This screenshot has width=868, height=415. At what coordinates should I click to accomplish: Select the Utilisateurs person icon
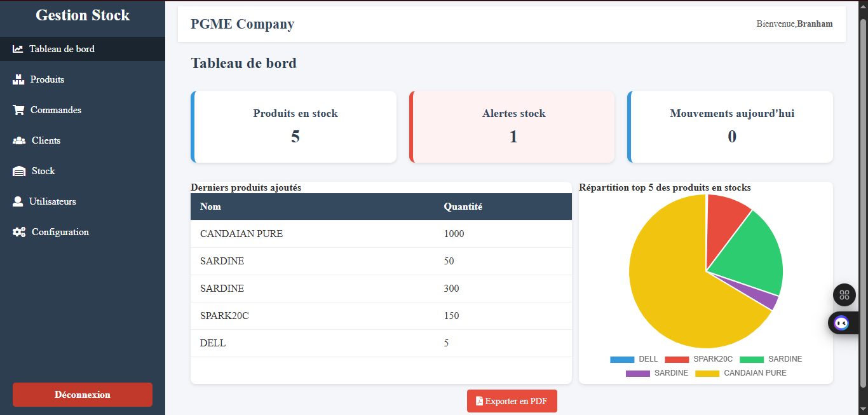(x=17, y=201)
